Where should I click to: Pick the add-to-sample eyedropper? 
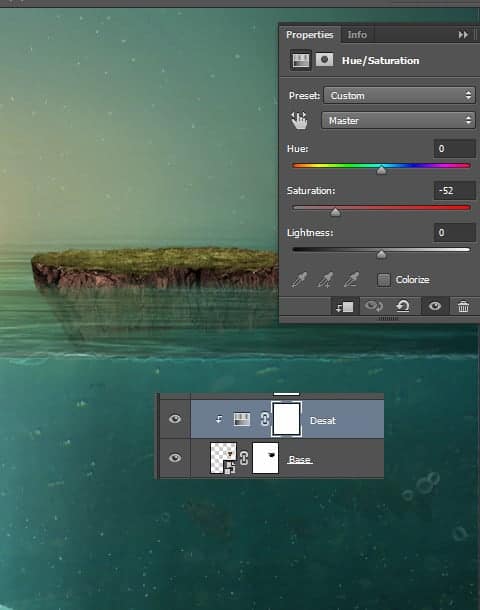(325, 280)
